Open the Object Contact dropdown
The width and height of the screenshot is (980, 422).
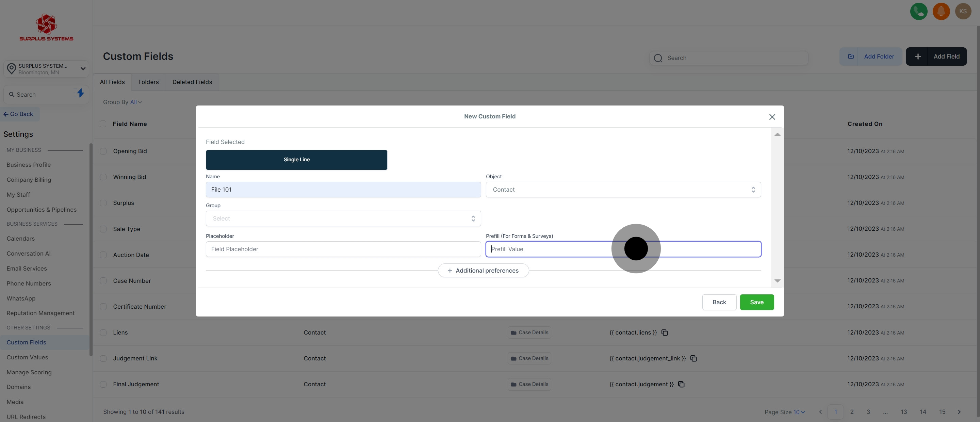623,190
